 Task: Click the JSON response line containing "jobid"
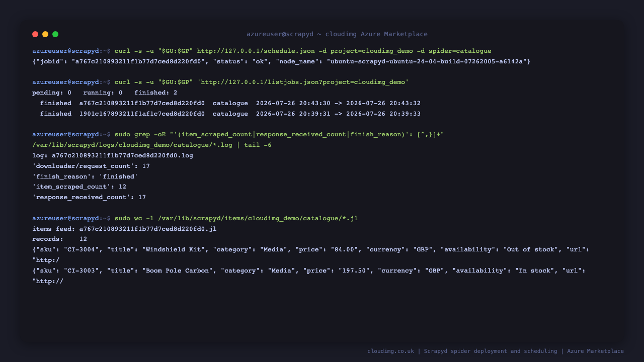tap(281, 61)
